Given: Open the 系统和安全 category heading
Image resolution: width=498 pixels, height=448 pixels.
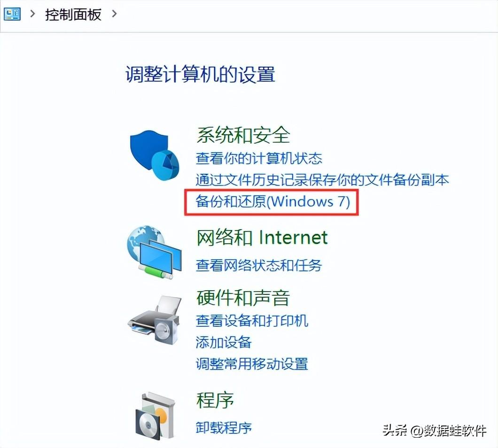Looking at the screenshot, I should pos(243,135).
